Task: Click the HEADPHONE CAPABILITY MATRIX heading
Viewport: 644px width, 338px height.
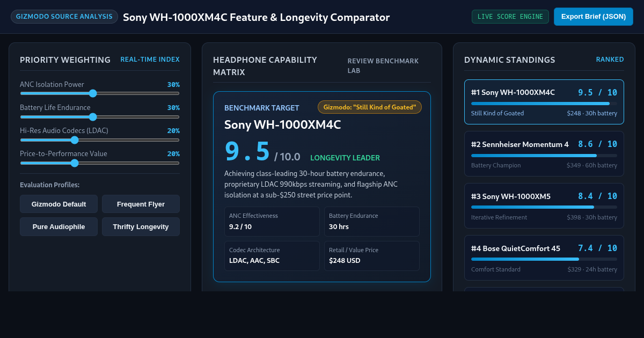Action: click(x=265, y=66)
